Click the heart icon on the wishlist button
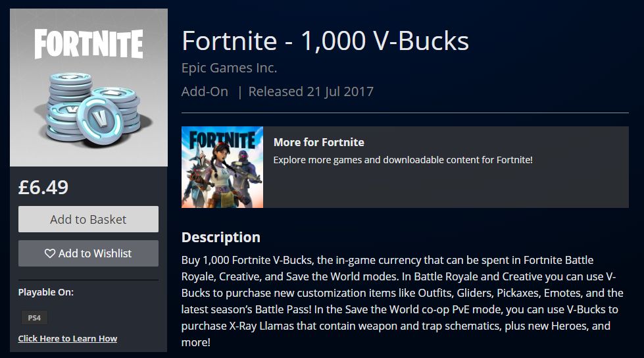Screen dimensions: 644x358 (50, 253)
